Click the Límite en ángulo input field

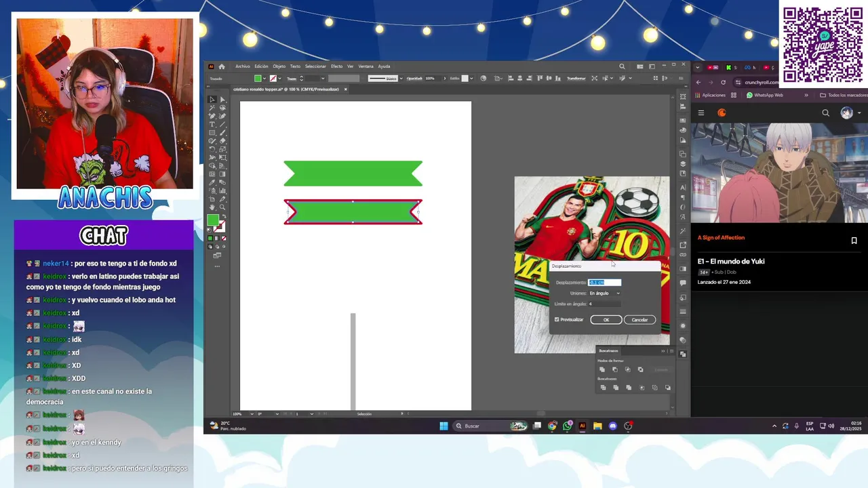click(604, 304)
